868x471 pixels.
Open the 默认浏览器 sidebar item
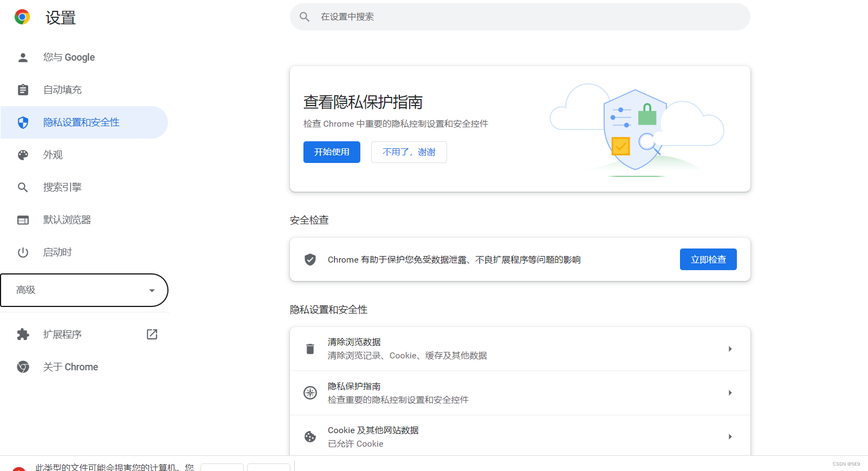pos(67,220)
